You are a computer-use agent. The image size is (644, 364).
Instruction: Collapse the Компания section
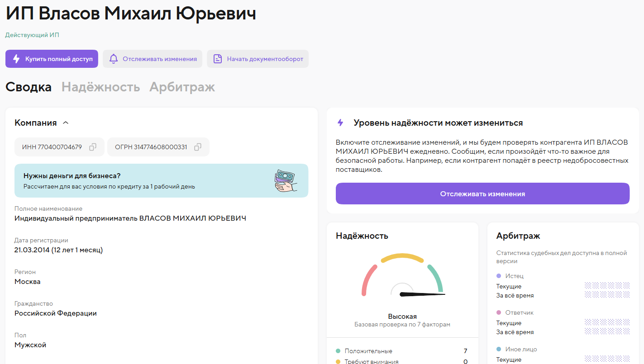tap(67, 122)
